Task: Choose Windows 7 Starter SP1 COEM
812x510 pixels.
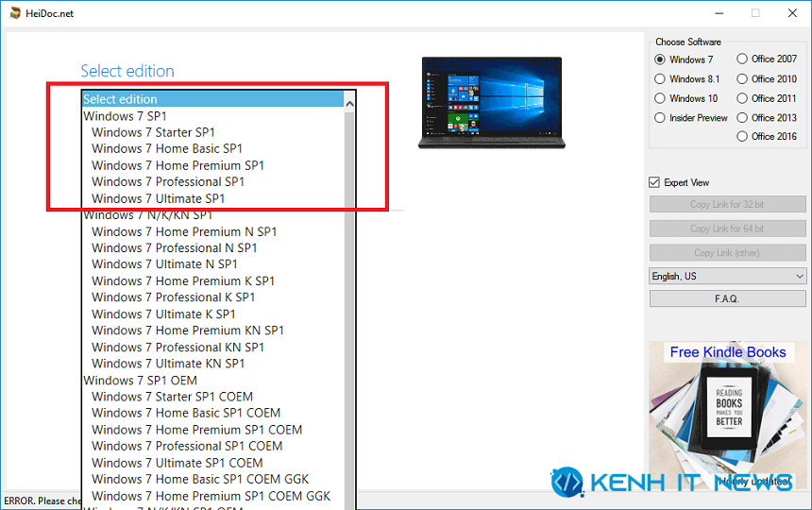Action: tap(173, 397)
